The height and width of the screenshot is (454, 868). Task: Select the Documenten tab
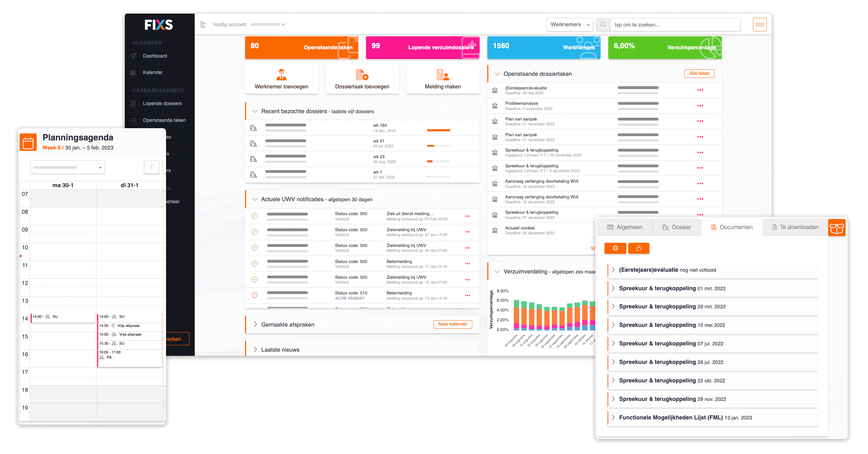click(732, 227)
